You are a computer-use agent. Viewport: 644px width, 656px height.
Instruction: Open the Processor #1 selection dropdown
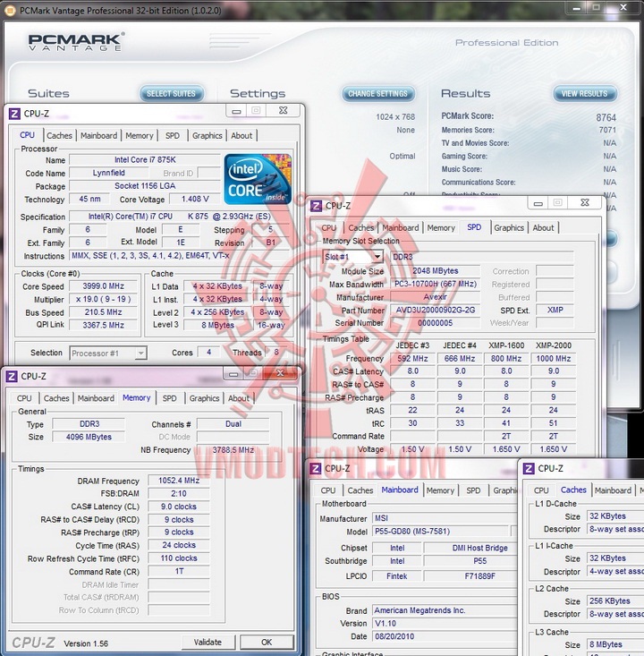[141, 354]
